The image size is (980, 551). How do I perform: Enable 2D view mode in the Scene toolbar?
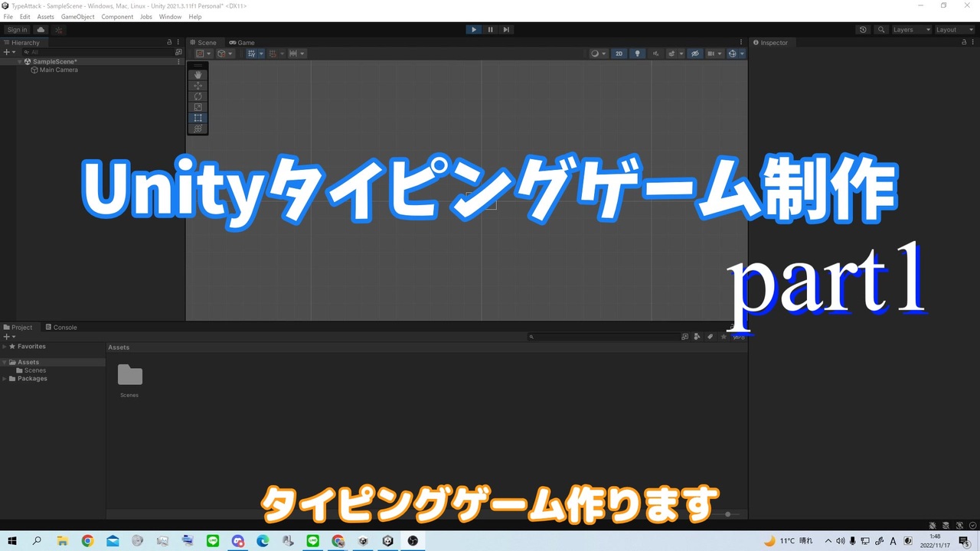(x=619, y=53)
